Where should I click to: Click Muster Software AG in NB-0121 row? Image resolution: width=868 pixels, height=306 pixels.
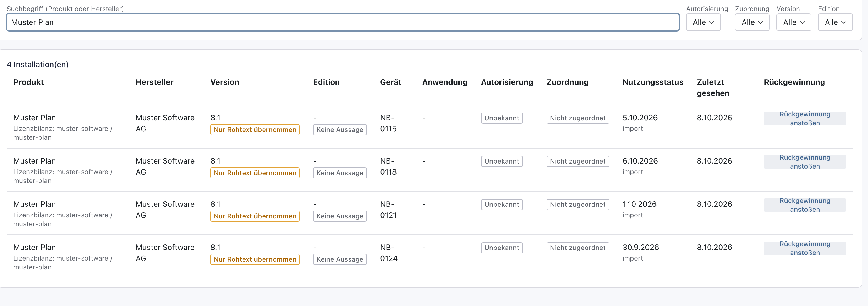[165, 209]
